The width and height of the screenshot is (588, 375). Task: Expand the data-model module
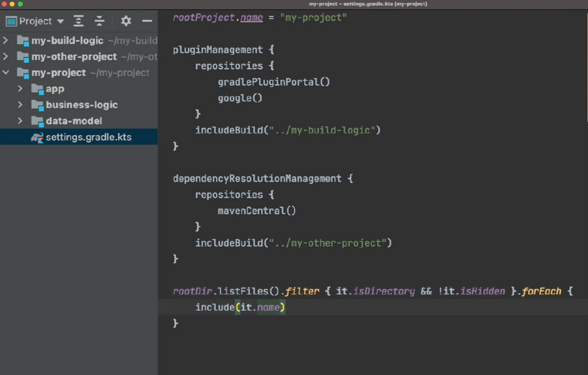(21, 121)
